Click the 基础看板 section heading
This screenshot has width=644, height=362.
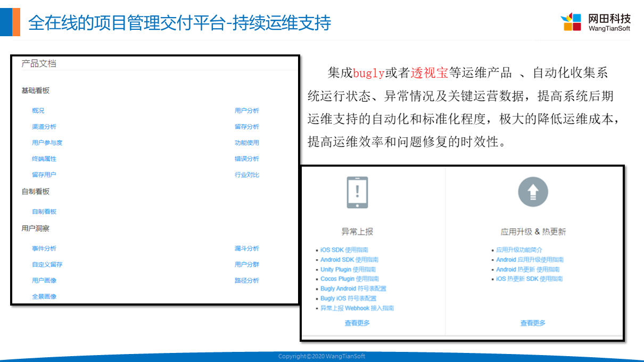click(35, 91)
